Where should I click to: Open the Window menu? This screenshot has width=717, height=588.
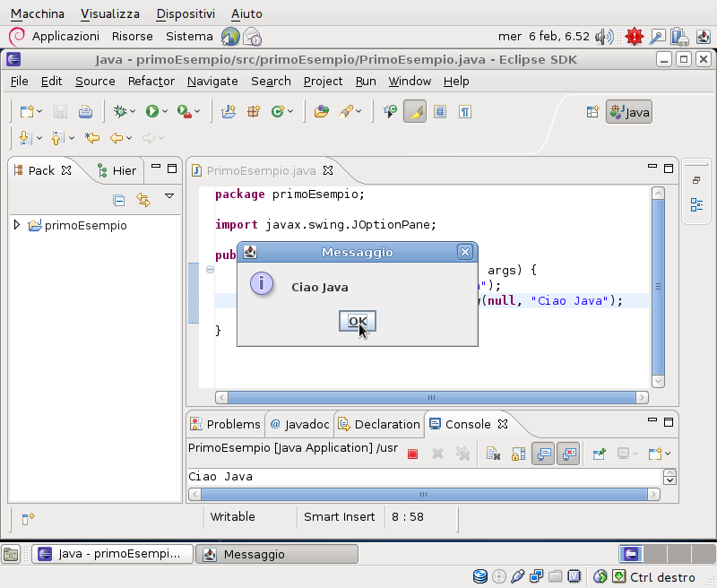[410, 82]
